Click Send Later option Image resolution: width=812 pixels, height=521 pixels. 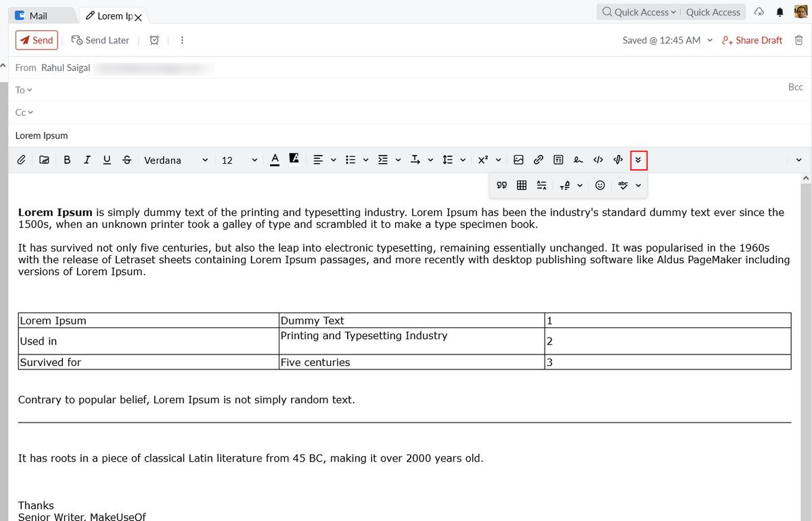100,40
